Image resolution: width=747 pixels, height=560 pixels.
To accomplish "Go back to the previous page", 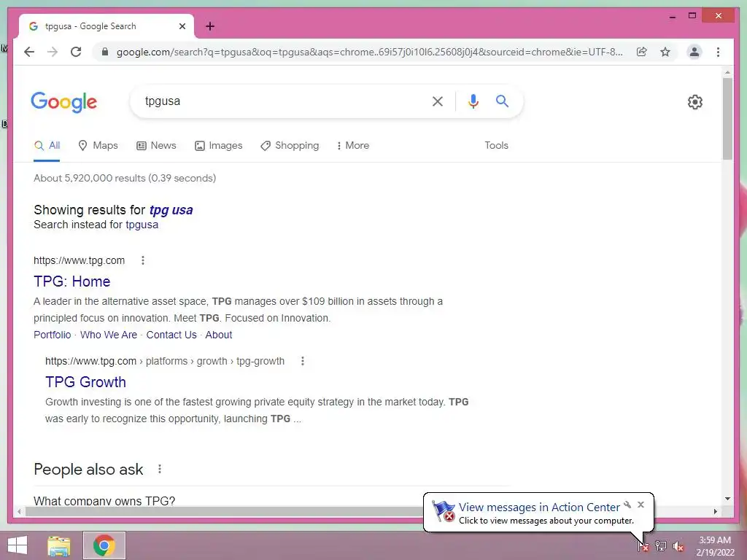I will coord(29,52).
